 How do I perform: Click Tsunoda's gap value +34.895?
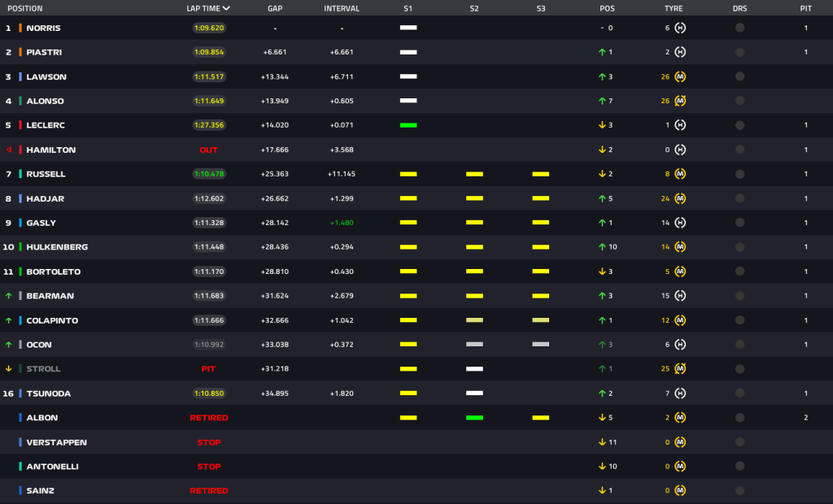coord(275,393)
